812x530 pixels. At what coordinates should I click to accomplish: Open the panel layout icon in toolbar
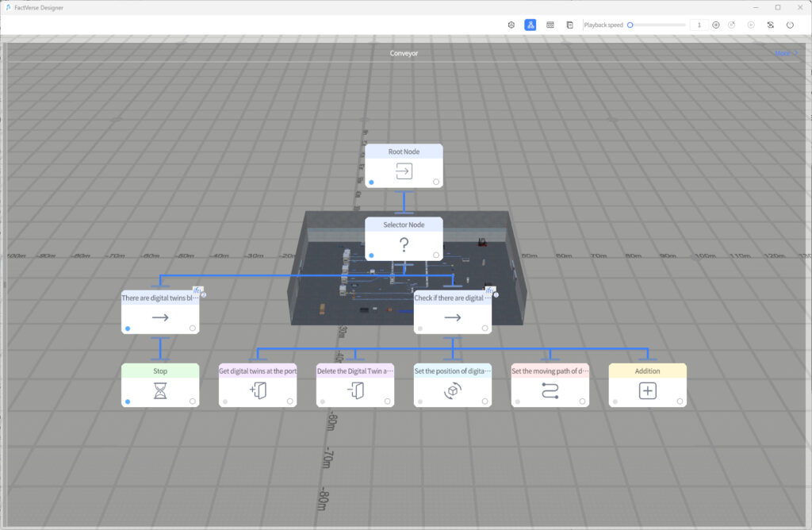tap(550, 25)
